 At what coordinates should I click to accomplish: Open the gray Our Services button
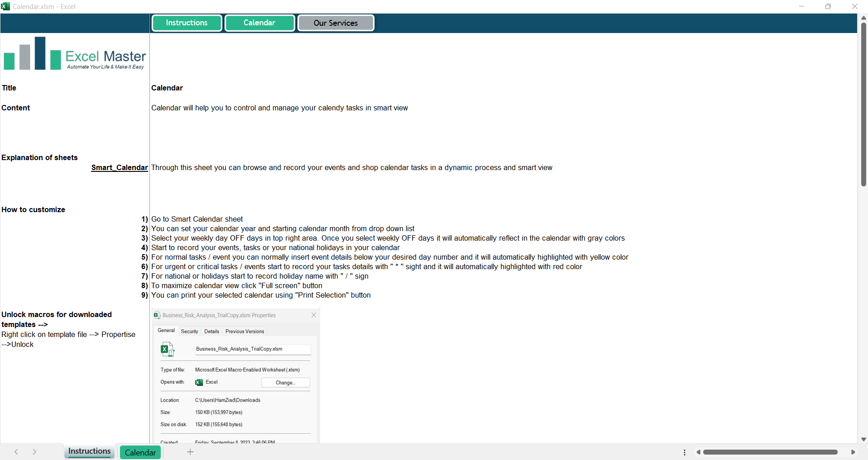coord(336,23)
